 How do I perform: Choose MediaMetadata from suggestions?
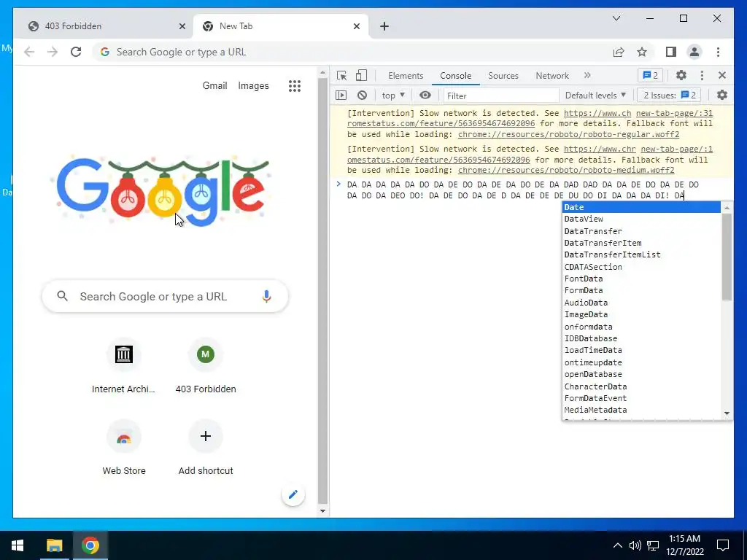pyautogui.click(x=641, y=410)
